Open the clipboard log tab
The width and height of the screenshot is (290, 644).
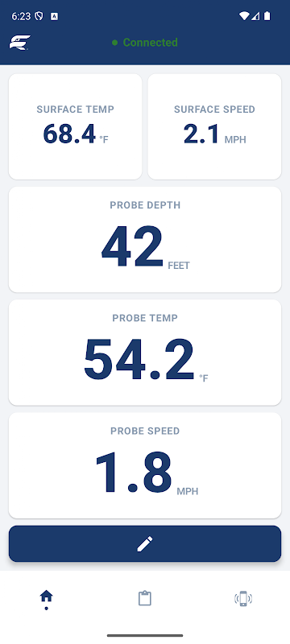coord(144,598)
